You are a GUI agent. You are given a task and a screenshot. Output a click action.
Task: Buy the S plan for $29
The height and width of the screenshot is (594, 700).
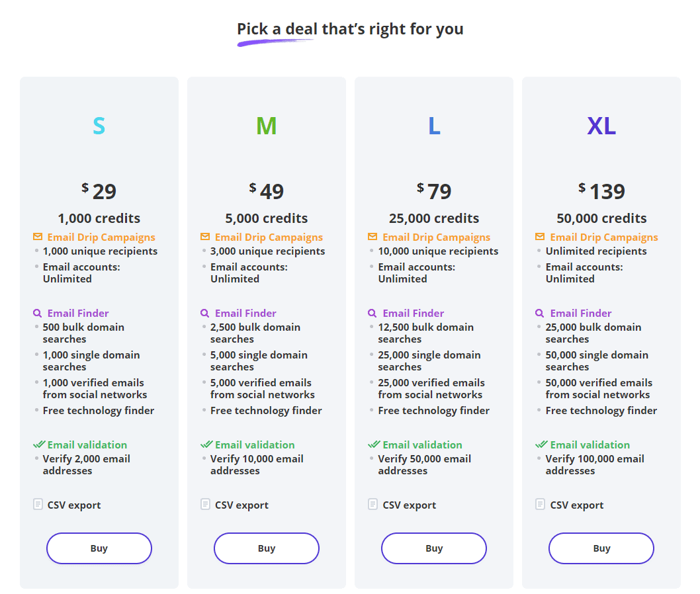pyautogui.click(x=99, y=548)
